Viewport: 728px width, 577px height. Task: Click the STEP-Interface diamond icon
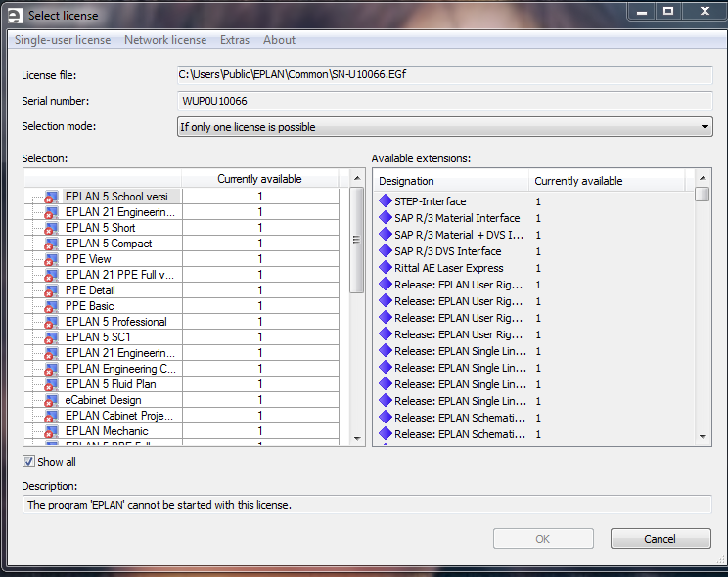pos(386,201)
